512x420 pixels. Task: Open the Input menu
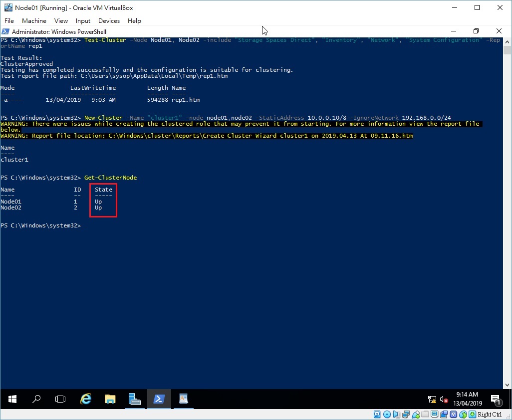[83, 21]
